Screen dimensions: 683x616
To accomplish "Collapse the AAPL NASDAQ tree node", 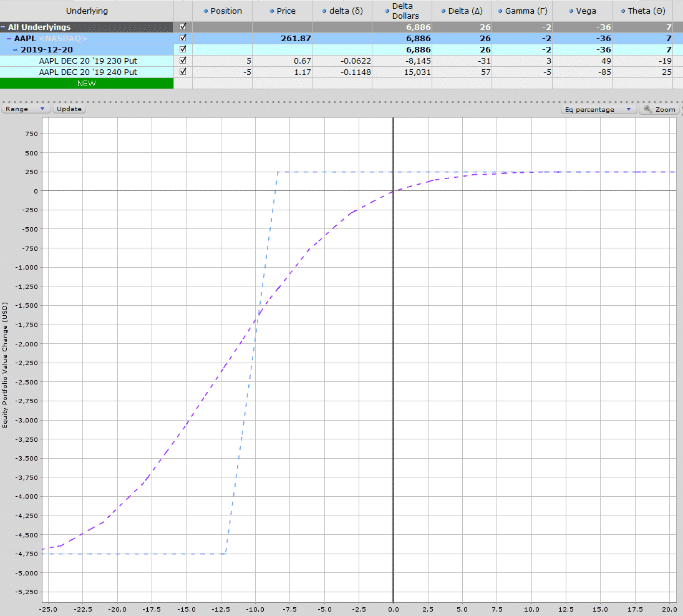I will (9, 38).
